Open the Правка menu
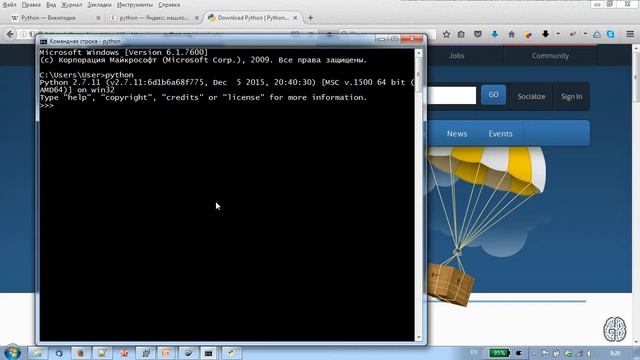The image size is (640, 360). 31,5
